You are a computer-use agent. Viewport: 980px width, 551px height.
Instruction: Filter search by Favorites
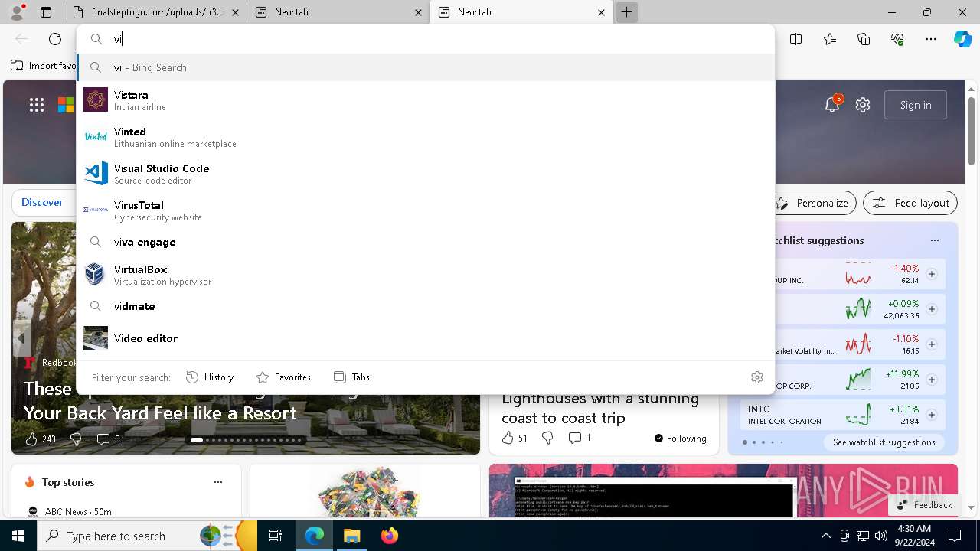[x=283, y=377]
